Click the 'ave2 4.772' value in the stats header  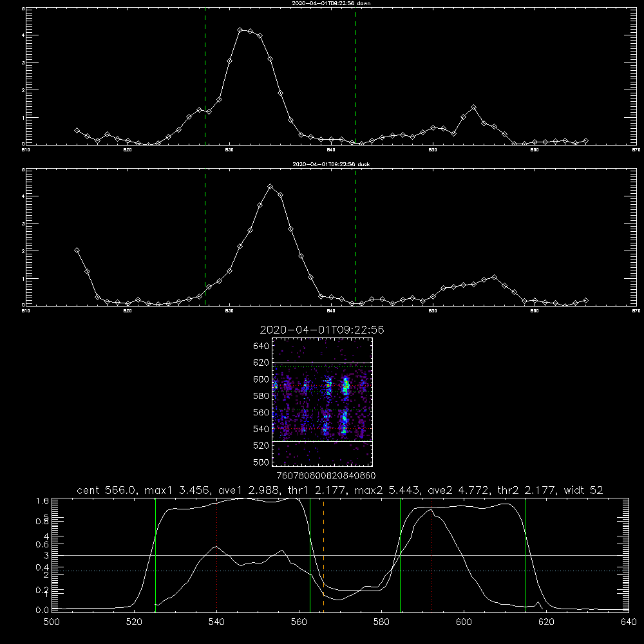click(459, 490)
